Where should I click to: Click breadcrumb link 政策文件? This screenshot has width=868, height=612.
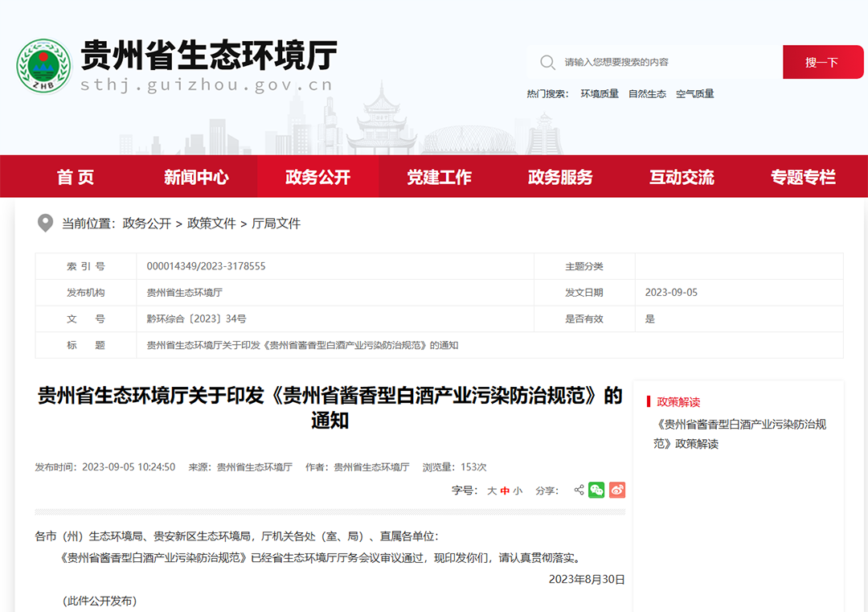[211, 224]
